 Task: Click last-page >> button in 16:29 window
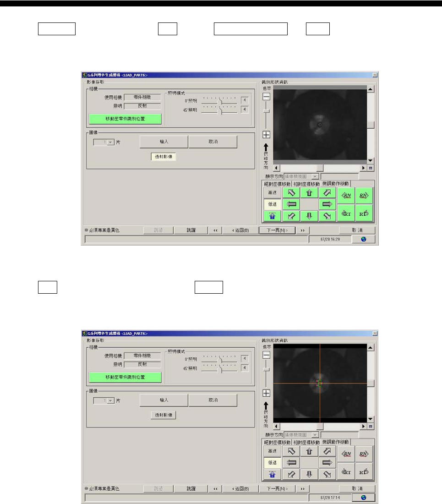(x=303, y=230)
